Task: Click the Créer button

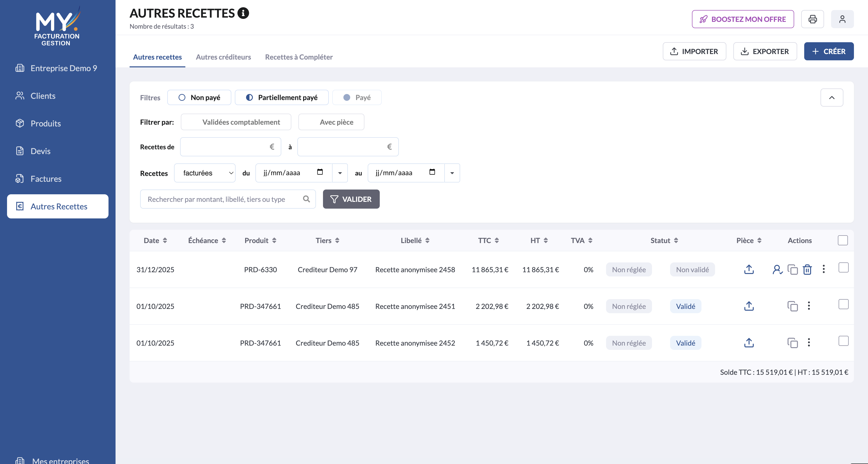Action: point(829,51)
